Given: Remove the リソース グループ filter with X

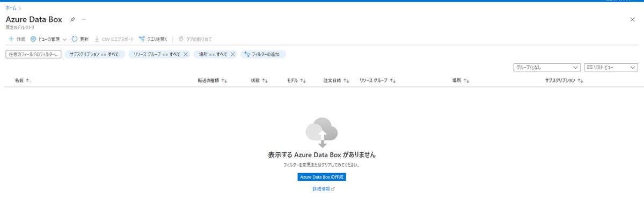Looking at the screenshot, I should 186,54.
